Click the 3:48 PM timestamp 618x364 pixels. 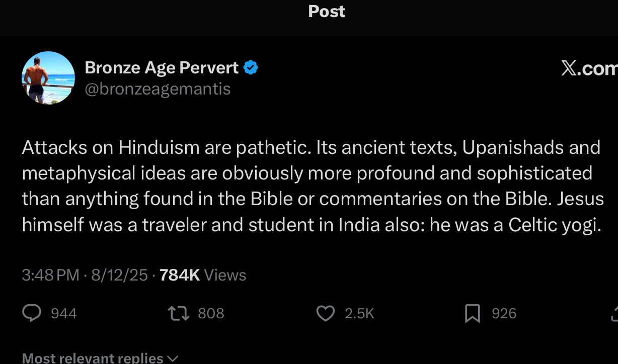[x=50, y=275]
